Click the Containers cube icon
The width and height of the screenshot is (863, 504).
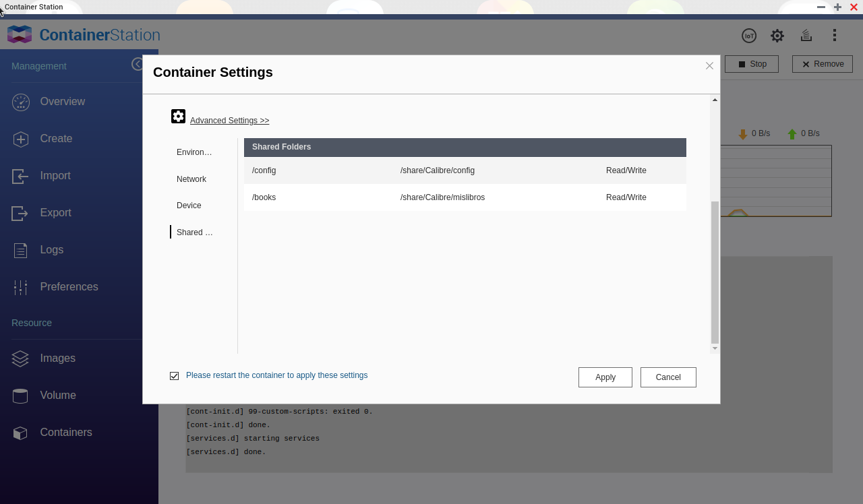click(20, 433)
